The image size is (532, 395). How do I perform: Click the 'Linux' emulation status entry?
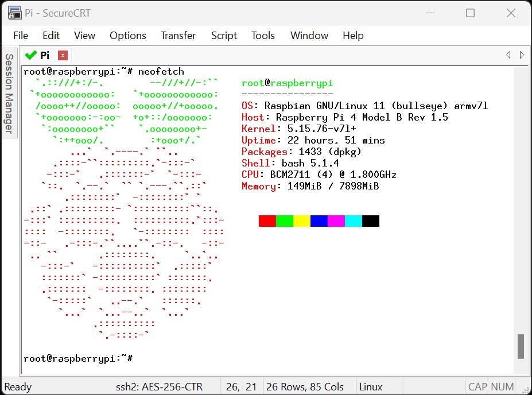pos(371,387)
